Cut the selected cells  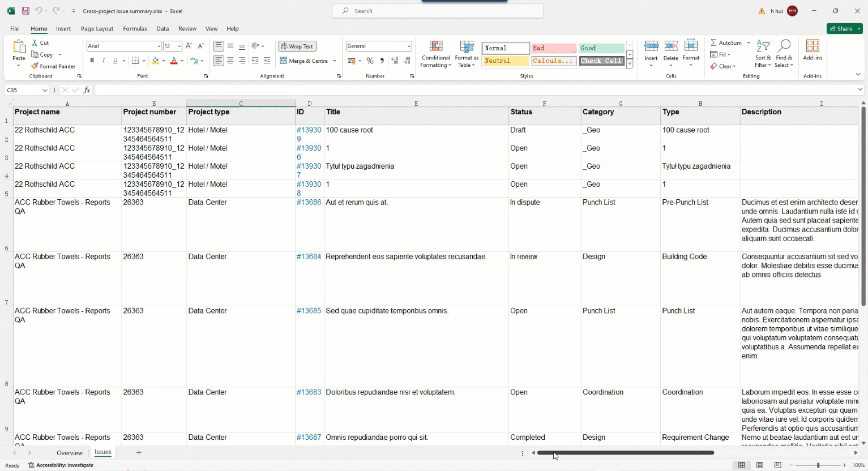40,42
